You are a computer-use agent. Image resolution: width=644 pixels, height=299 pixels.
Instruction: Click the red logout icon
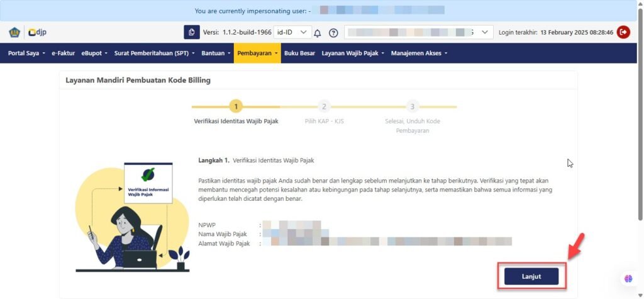click(x=623, y=32)
